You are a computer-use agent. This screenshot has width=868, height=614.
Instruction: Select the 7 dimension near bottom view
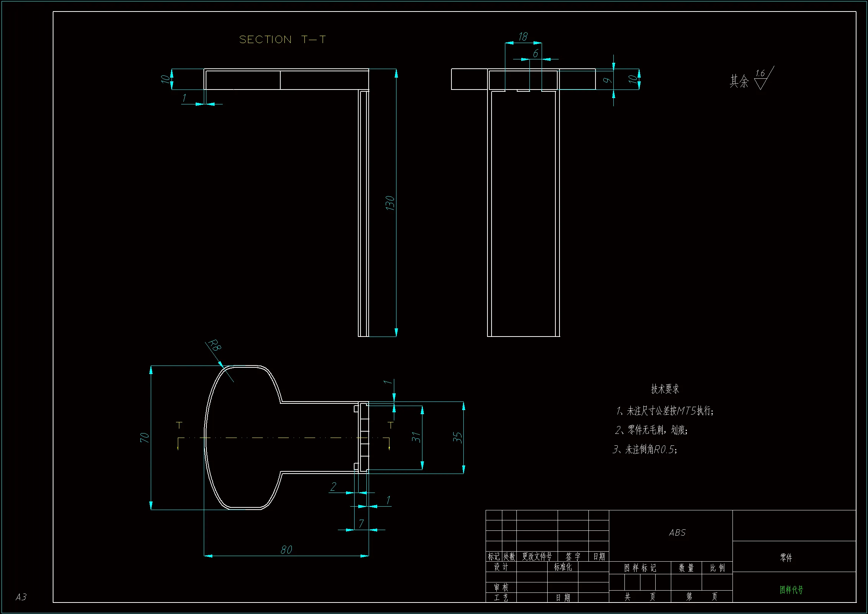pos(361,524)
